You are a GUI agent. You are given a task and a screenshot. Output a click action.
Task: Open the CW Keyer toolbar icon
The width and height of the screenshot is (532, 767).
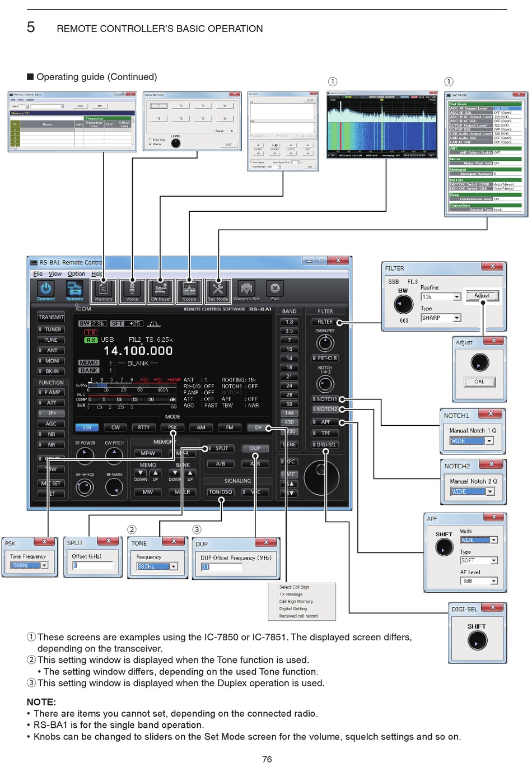(x=161, y=289)
